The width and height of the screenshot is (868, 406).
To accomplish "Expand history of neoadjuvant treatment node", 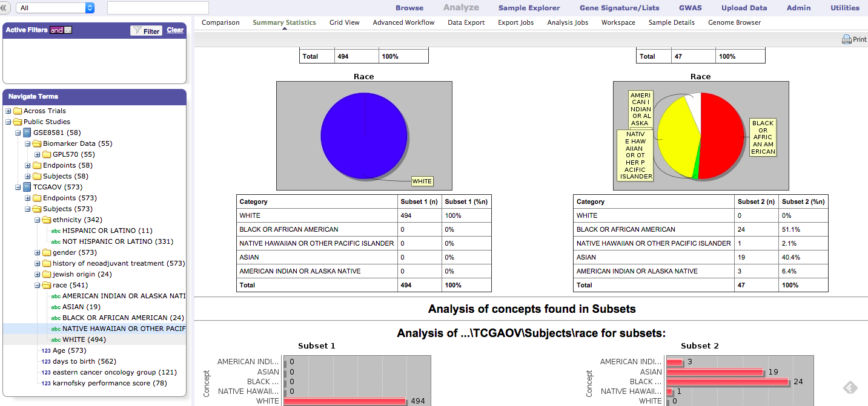I will click(37, 263).
